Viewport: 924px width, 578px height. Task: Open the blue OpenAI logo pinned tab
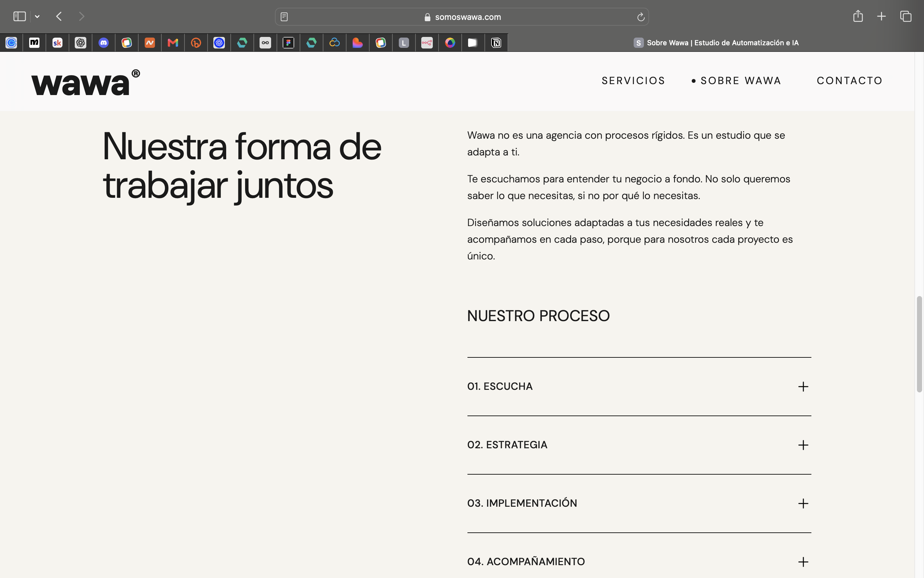pos(219,42)
